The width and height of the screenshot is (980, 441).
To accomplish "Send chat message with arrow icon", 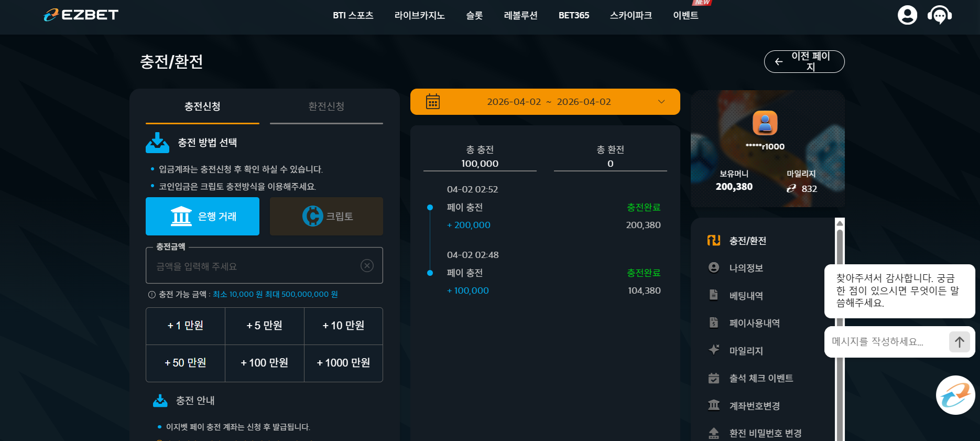I will pos(960,342).
